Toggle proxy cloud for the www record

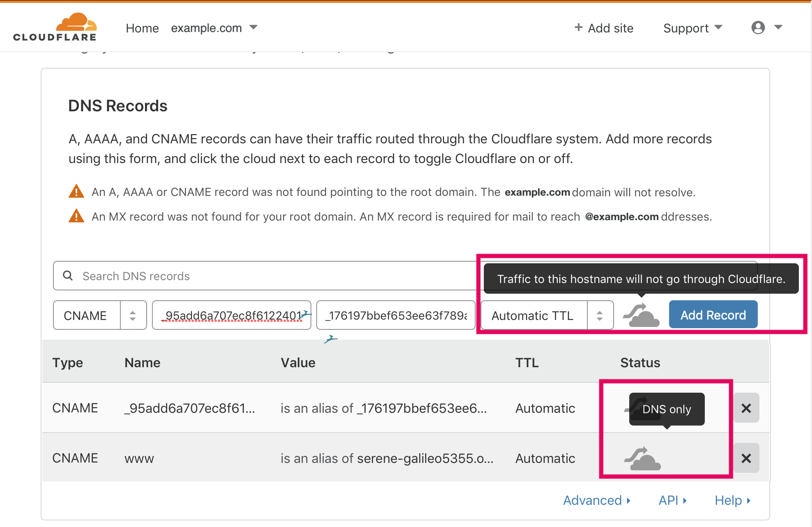(642, 458)
